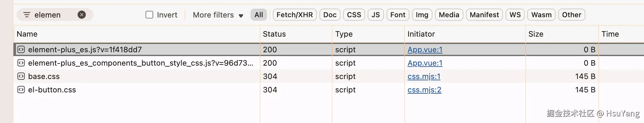Filter requests by Wasm
644x123 pixels.
click(541, 15)
